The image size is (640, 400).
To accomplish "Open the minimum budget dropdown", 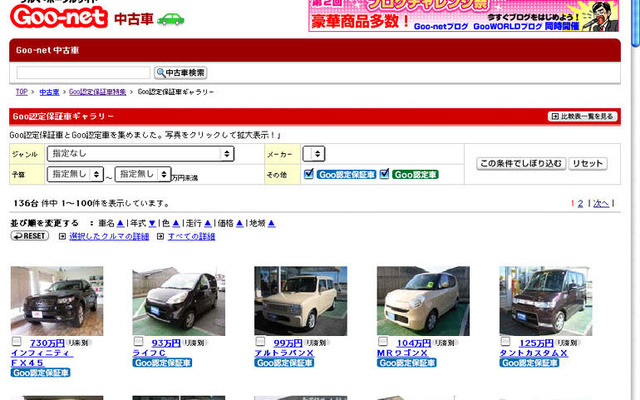I will [x=75, y=174].
